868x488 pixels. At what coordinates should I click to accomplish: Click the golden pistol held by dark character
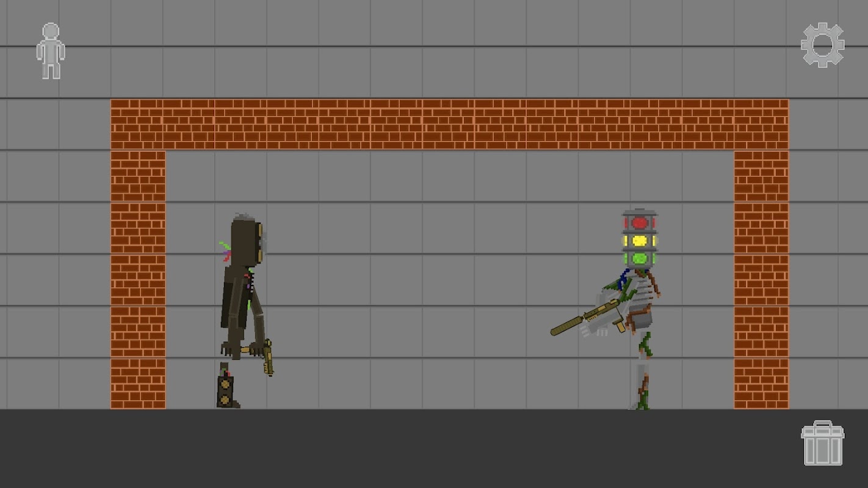(x=268, y=357)
